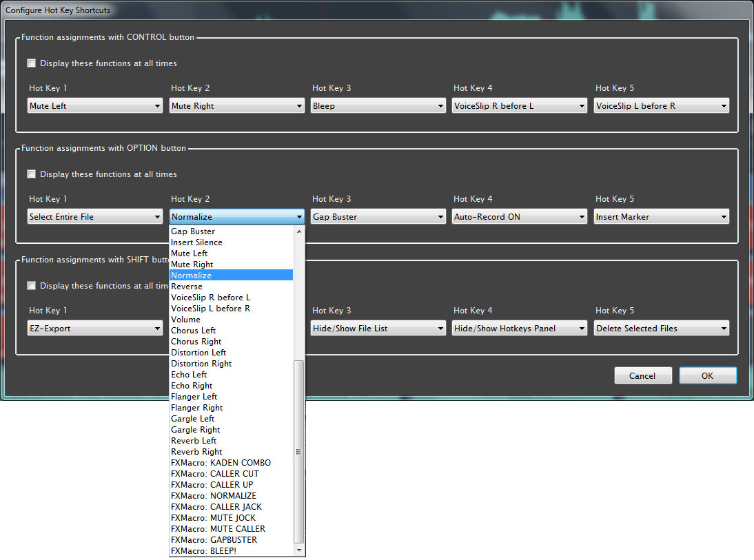The width and height of the screenshot is (754, 560).
Task: Select 'Distortion Right' from the list
Action: click(232, 364)
